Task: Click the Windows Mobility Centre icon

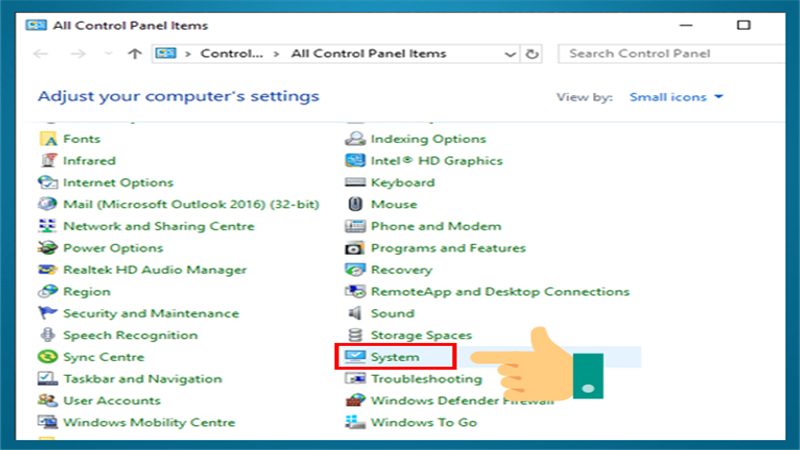Action: pos(48,422)
